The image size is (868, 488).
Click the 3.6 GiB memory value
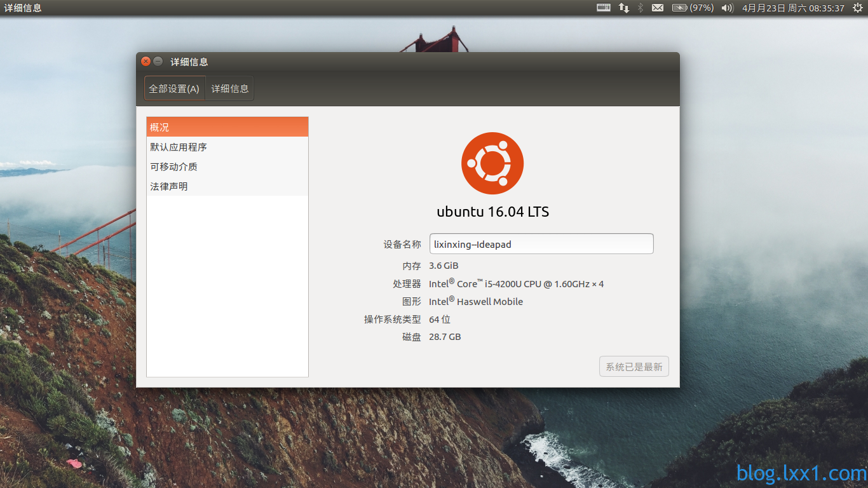444,266
